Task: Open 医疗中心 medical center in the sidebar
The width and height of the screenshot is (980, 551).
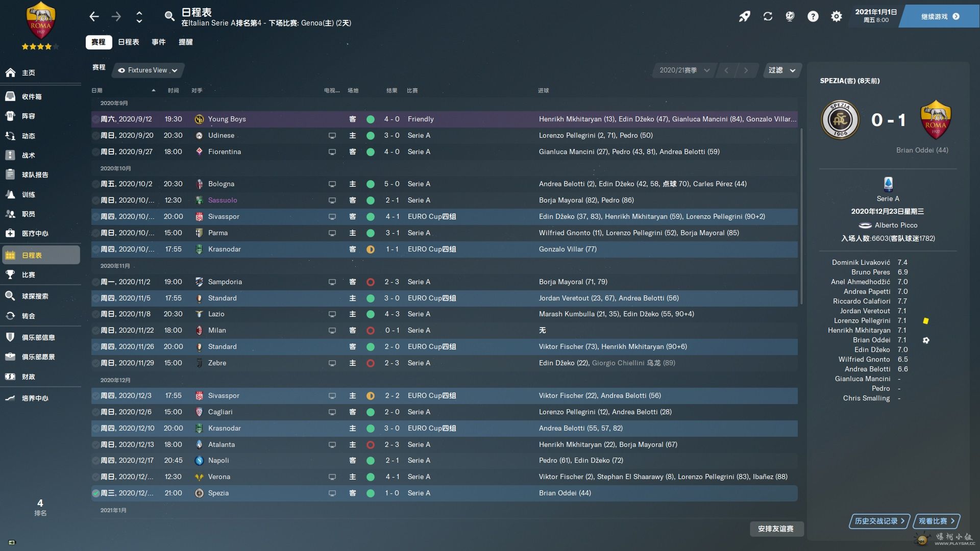Action: (35, 233)
